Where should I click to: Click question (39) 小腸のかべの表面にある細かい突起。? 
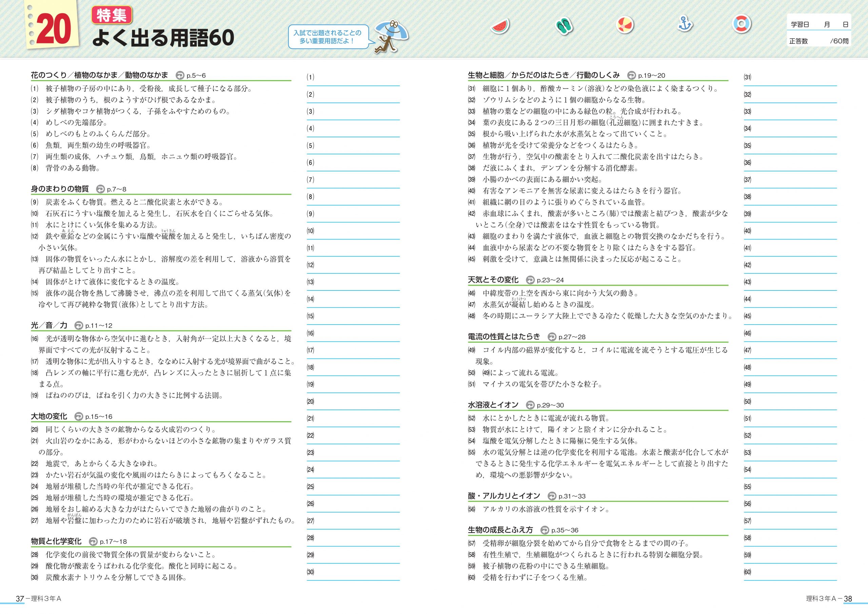tap(536, 179)
